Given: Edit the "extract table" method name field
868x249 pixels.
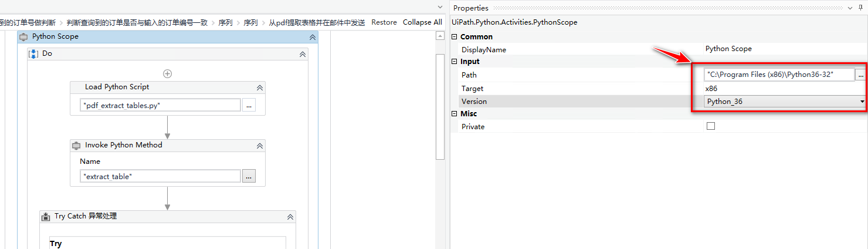Looking at the screenshot, I should click(x=161, y=176).
